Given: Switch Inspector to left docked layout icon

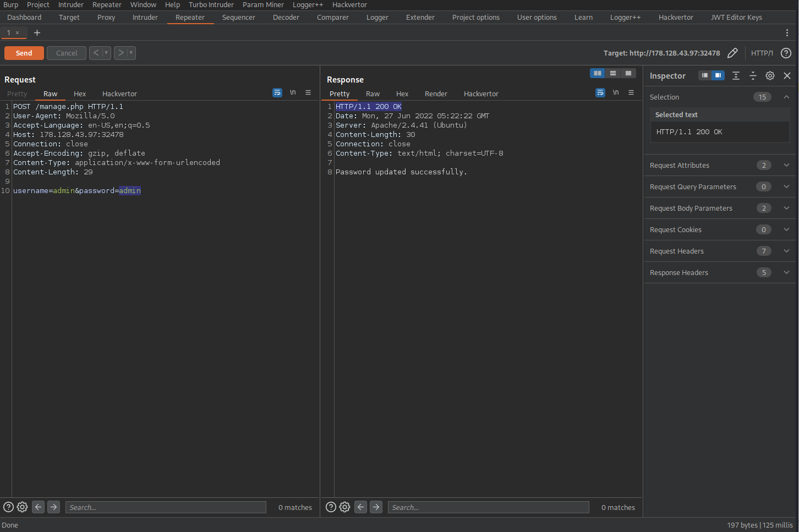Looking at the screenshot, I should click(x=705, y=75).
